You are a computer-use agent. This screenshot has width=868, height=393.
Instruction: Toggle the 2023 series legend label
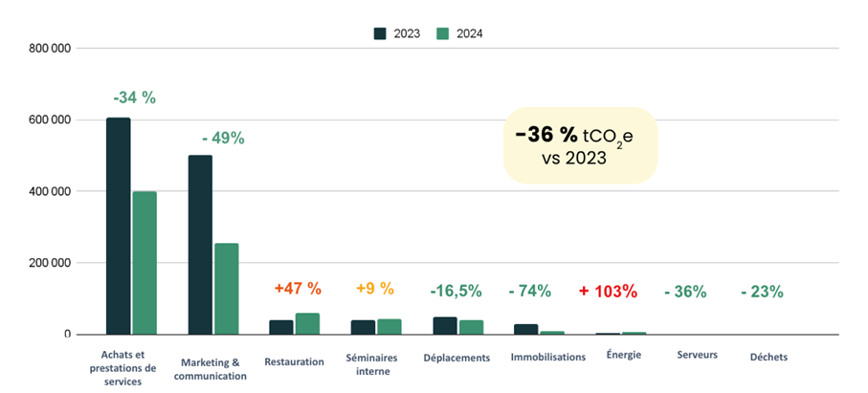point(406,33)
